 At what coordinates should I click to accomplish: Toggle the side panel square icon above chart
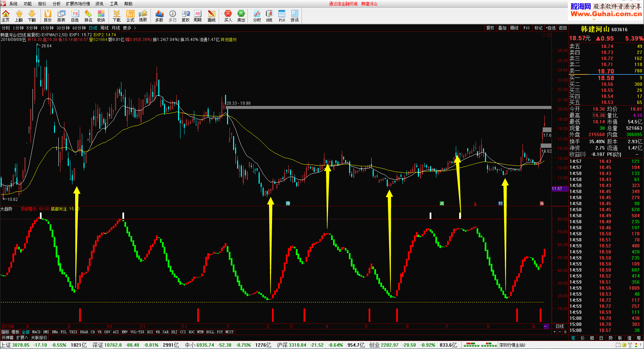point(549,35)
